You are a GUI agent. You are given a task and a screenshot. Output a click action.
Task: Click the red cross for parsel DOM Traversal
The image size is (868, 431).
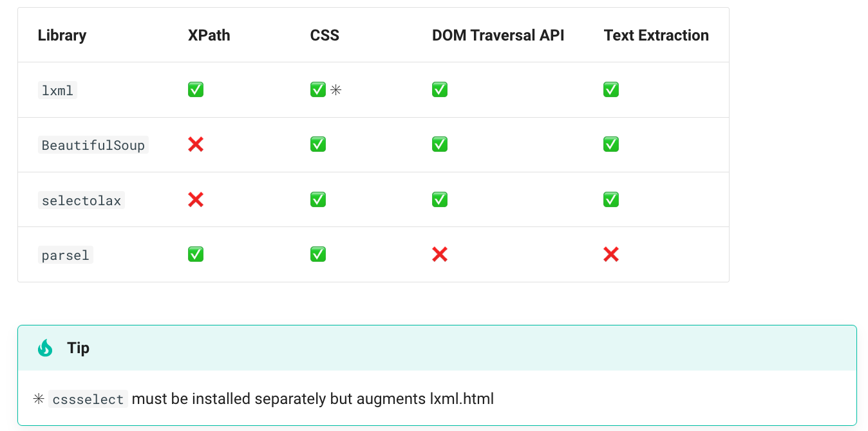[x=440, y=255]
